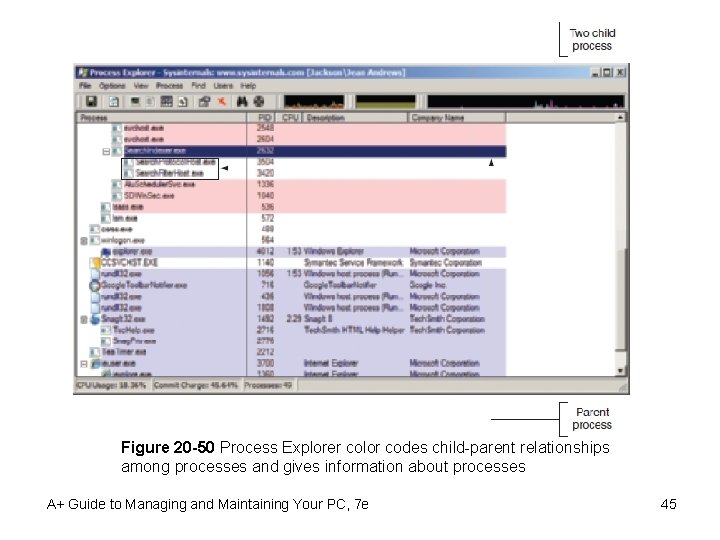Click the Find Handle binoculars icon
This screenshot has height=540, width=720.
coord(242,101)
